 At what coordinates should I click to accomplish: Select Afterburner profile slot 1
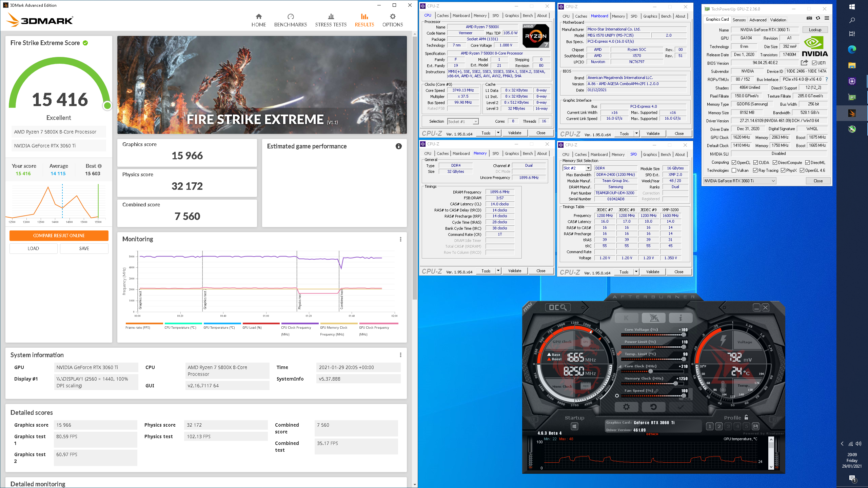point(710,426)
